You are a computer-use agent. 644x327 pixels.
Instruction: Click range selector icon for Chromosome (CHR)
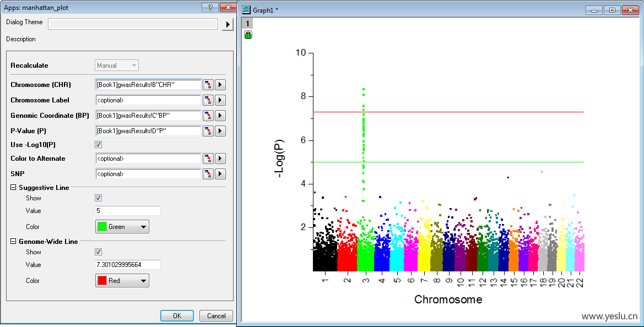pyautogui.click(x=208, y=85)
